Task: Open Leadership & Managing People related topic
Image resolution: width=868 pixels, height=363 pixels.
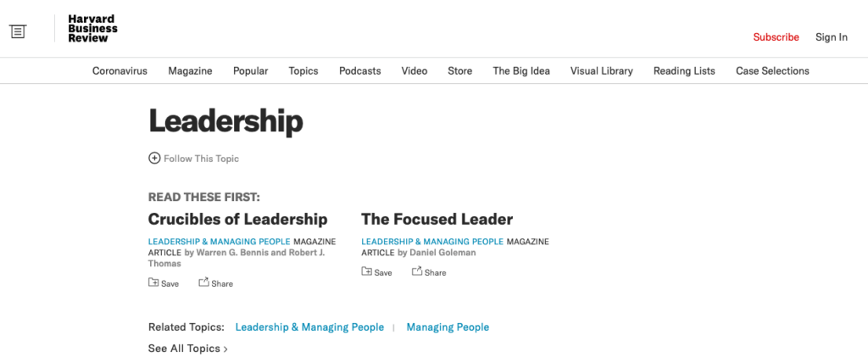Action: 309,327
